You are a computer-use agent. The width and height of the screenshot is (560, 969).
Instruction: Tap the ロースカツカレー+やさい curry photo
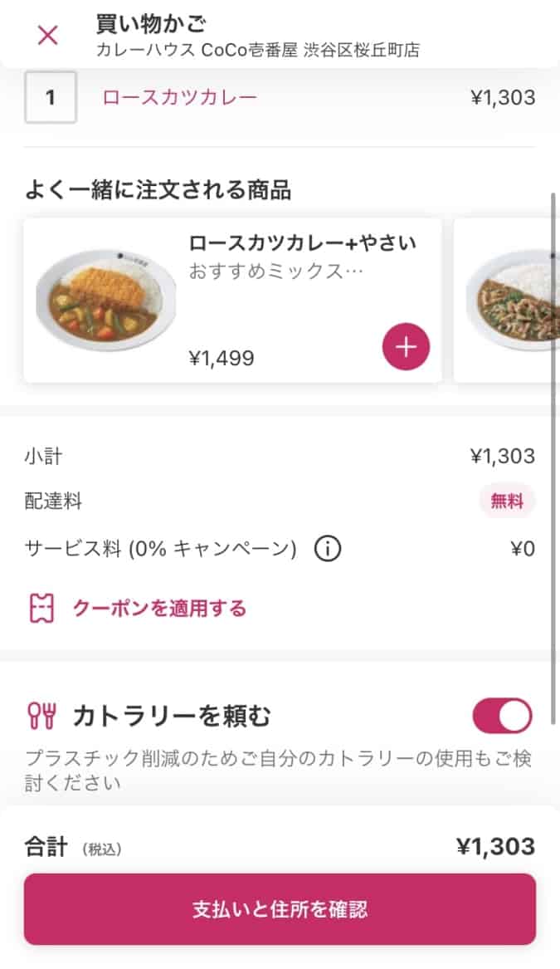[x=105, y=299]
